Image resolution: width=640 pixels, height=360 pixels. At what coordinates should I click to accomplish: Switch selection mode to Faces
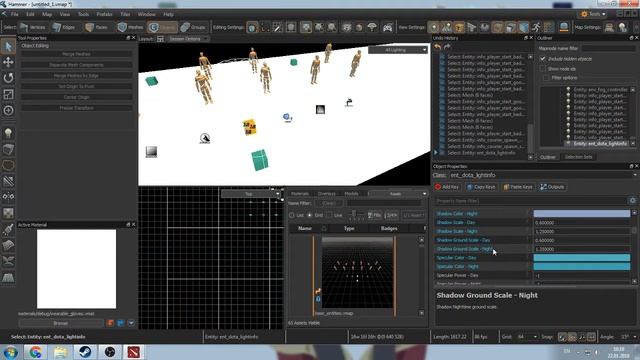[97, 27]
